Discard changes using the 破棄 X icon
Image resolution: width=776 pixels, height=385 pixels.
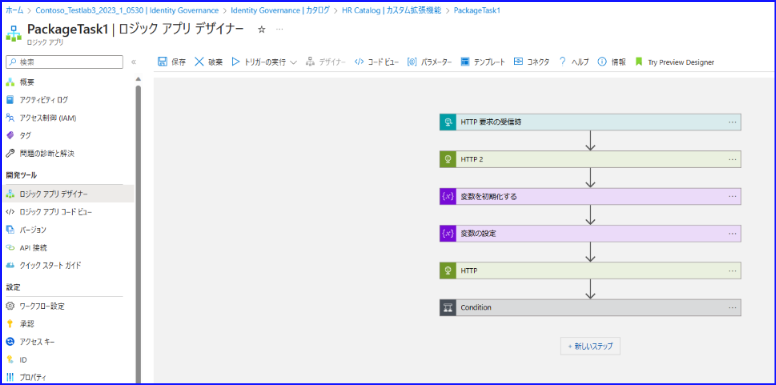click(199, 62)
